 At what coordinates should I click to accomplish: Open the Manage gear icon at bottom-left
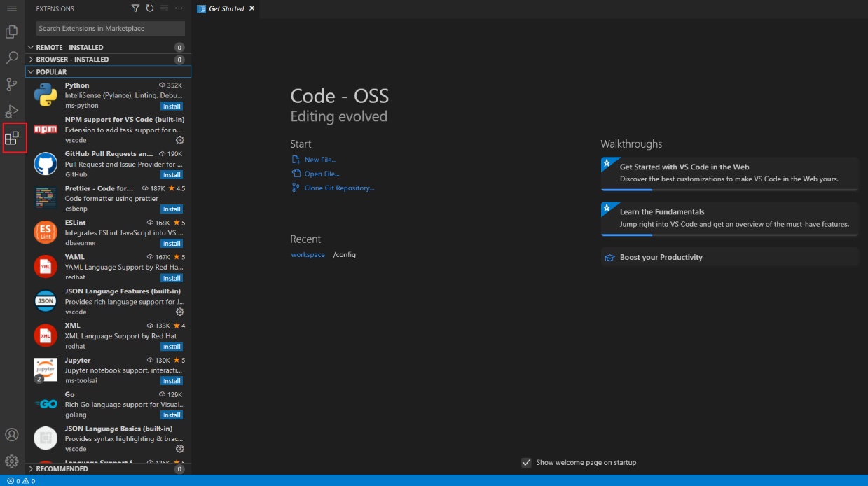click(12, 461)
